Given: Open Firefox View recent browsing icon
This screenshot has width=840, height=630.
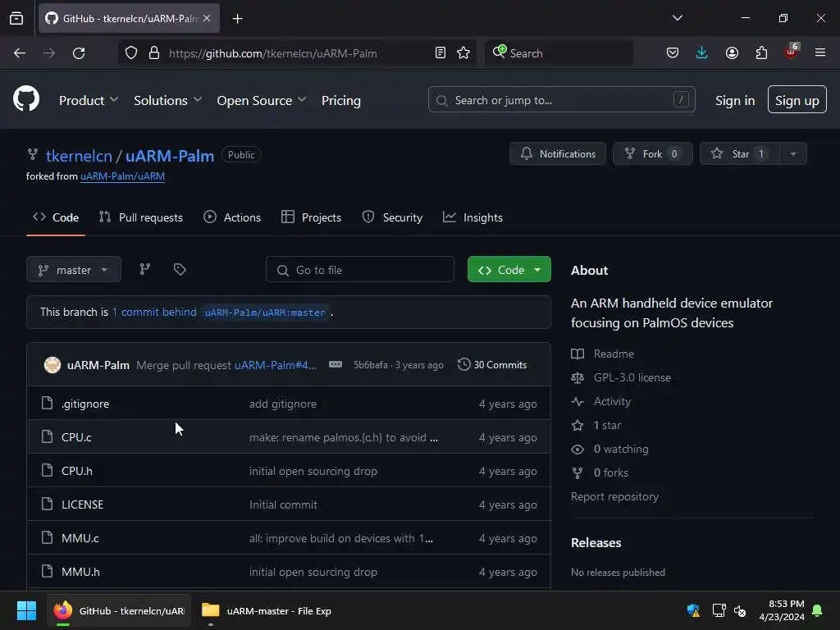Looking at the screenshot, I should [16, 18].
